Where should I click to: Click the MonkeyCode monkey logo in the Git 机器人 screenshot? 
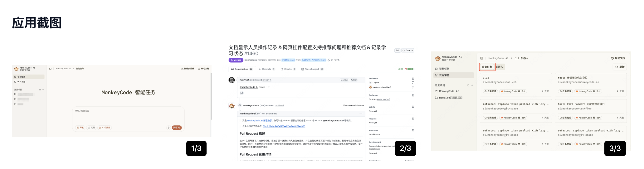[x=438, y=58]
